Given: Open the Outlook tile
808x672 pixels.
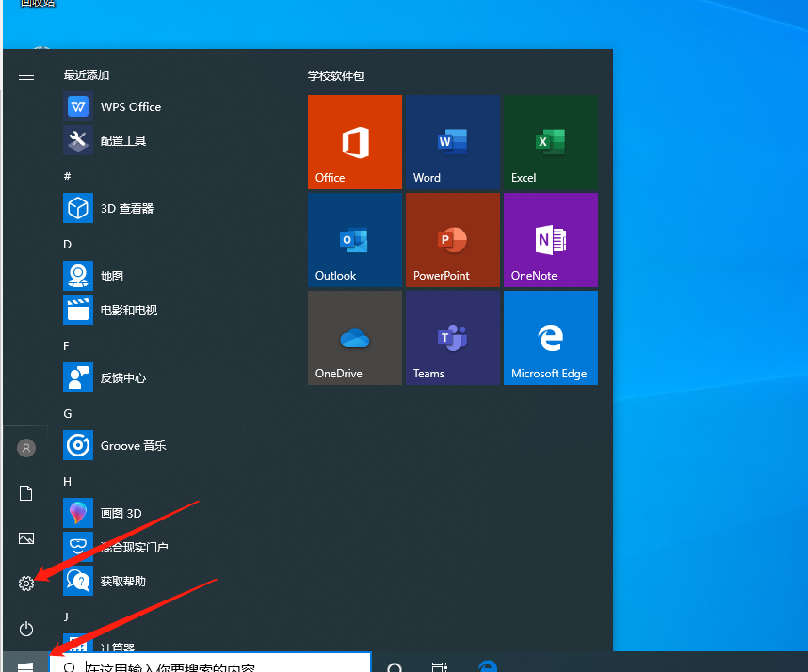Looking at the screenshot, I should coord(354,240).
